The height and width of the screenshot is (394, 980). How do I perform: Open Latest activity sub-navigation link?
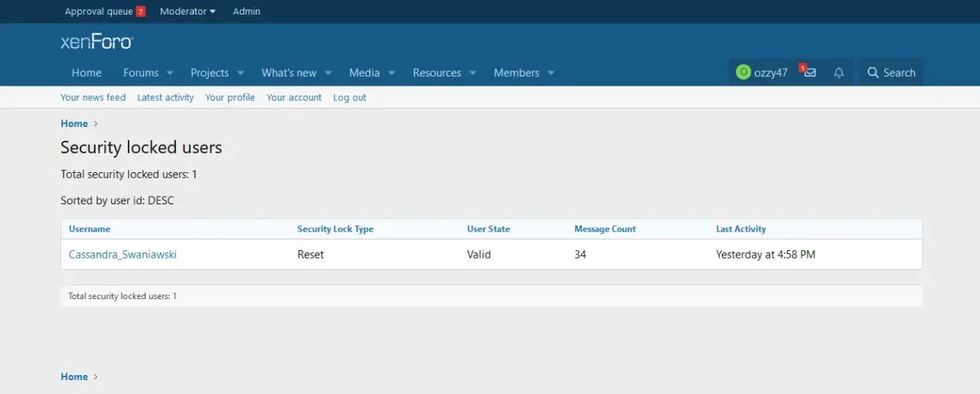point(165,98)
